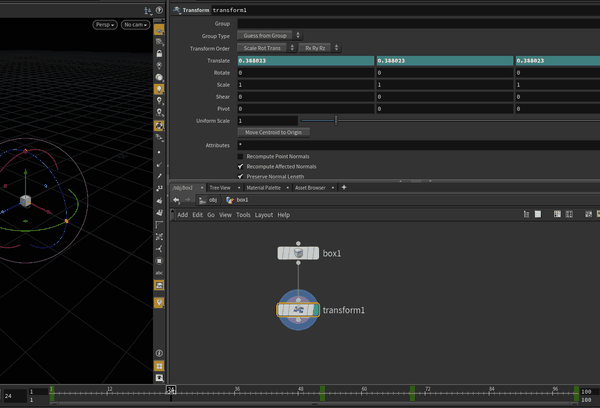Click the grid layout icon in network toolbar
This screenshot has width=600, height=408.
(569, 214)
